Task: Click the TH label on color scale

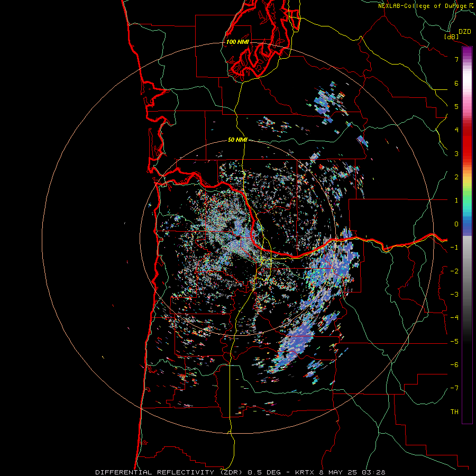Action: (x=454, y=412)
